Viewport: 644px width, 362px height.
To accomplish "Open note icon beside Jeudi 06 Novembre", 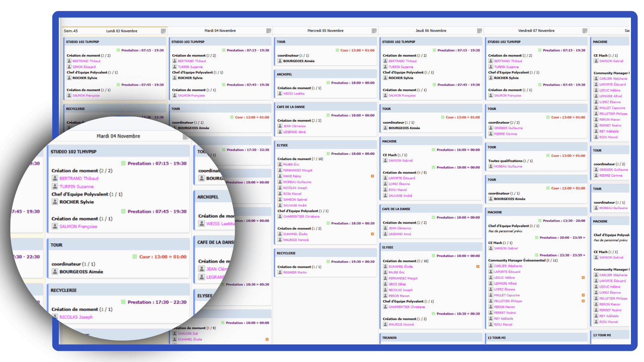I will (x=479, y=31).
